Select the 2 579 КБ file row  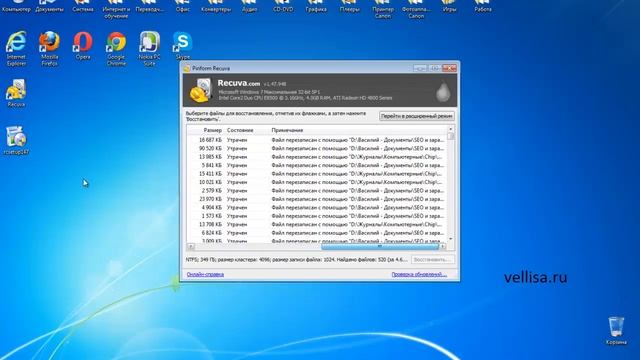click(x=317, y=191)
